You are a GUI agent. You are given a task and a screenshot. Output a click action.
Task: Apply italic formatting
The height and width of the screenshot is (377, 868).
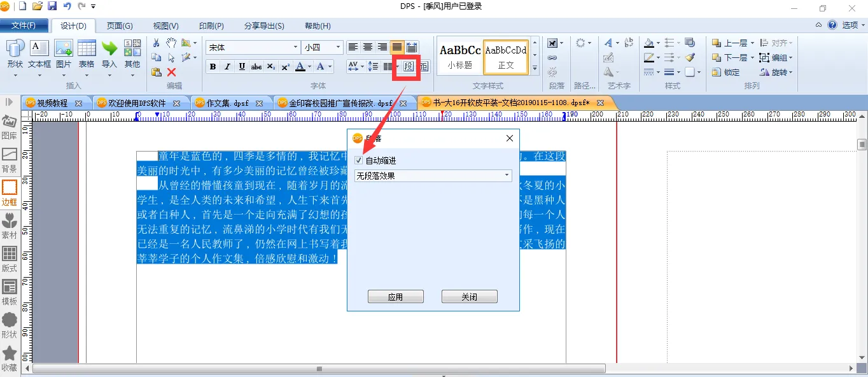tap(228, 67)
